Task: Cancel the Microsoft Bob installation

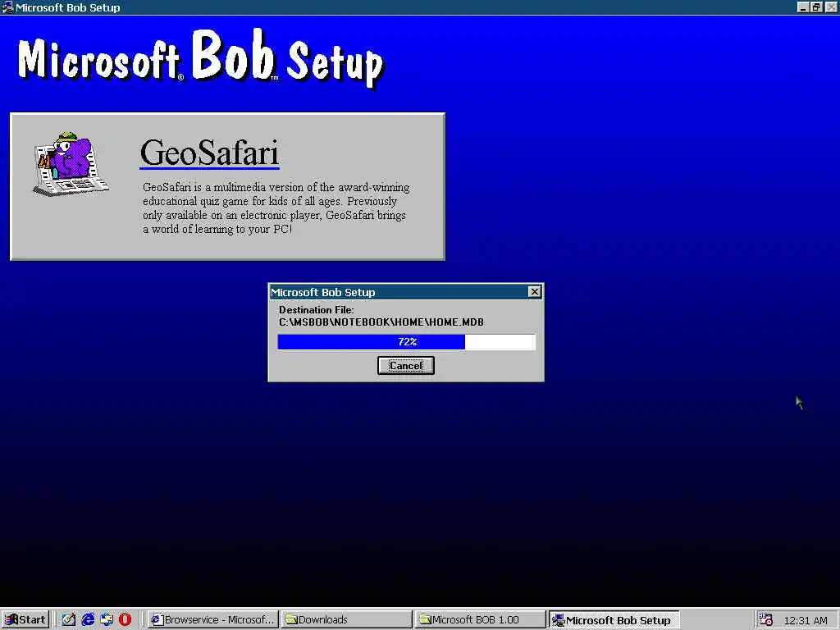Action: coord(405,365)
